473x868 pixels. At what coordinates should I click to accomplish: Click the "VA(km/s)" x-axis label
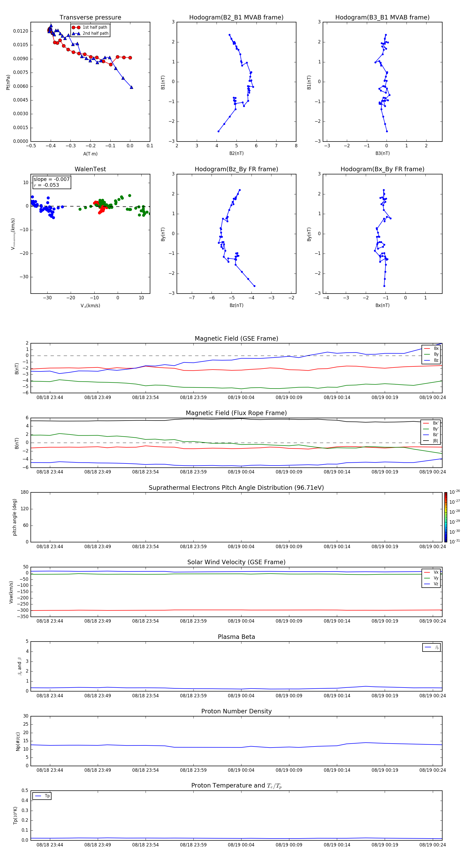tap(90, 306)
